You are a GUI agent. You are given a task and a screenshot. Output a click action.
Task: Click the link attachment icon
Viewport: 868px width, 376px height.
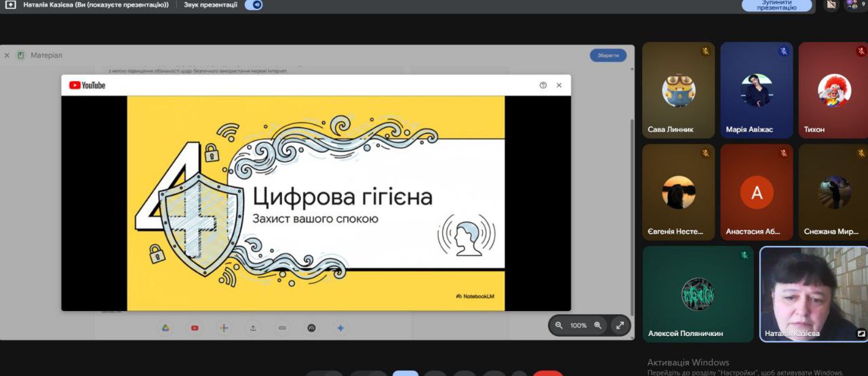pyautogui.click(x=282, y=328)
